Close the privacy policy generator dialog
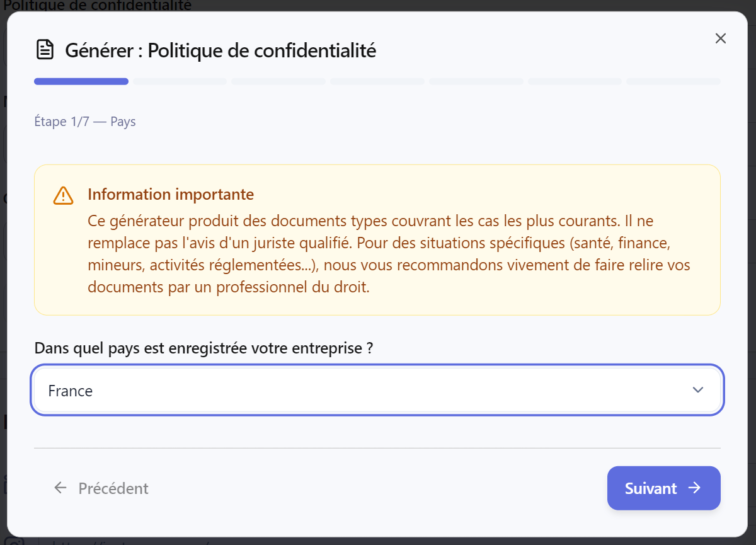The width and height of the screenshot is (756, 545). (721, 38)
